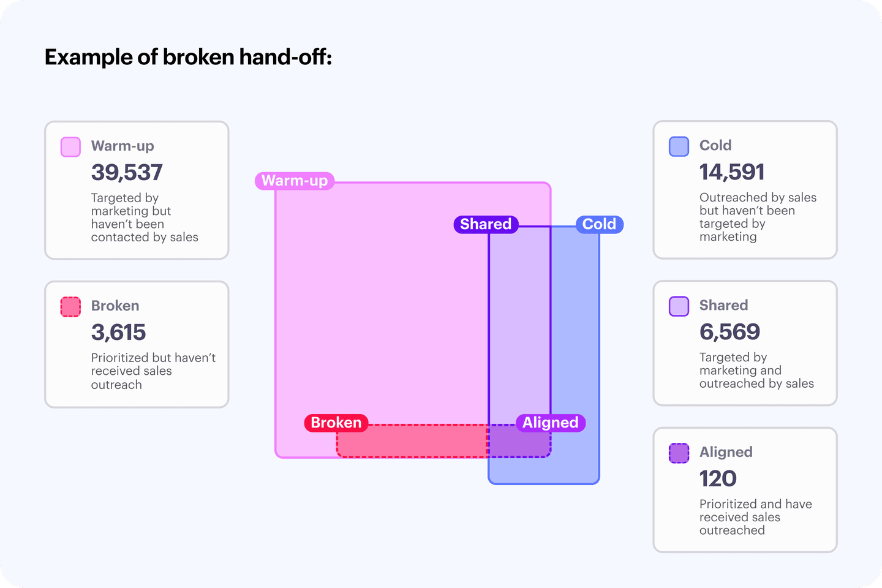882x588 pixels.
Task: Click the pink Warm-up legend swatch
Action: (x=70, y=147)
